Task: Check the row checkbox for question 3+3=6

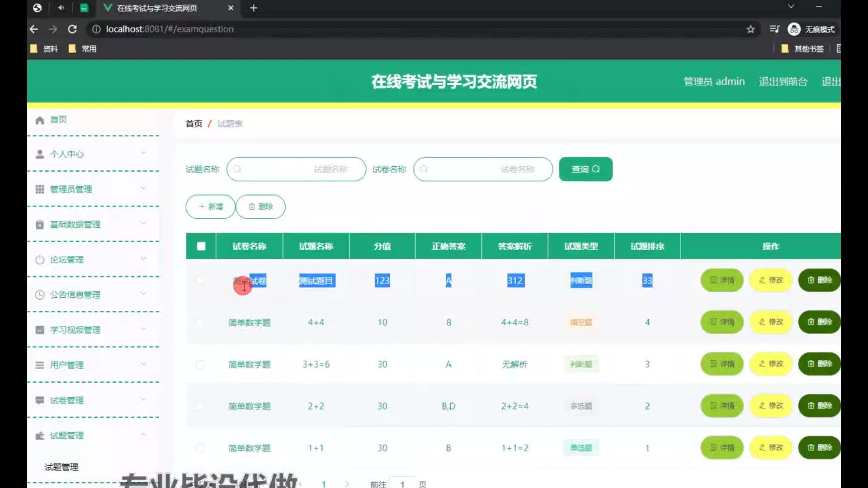Action: pyautogui.click(x=200, y=365)
